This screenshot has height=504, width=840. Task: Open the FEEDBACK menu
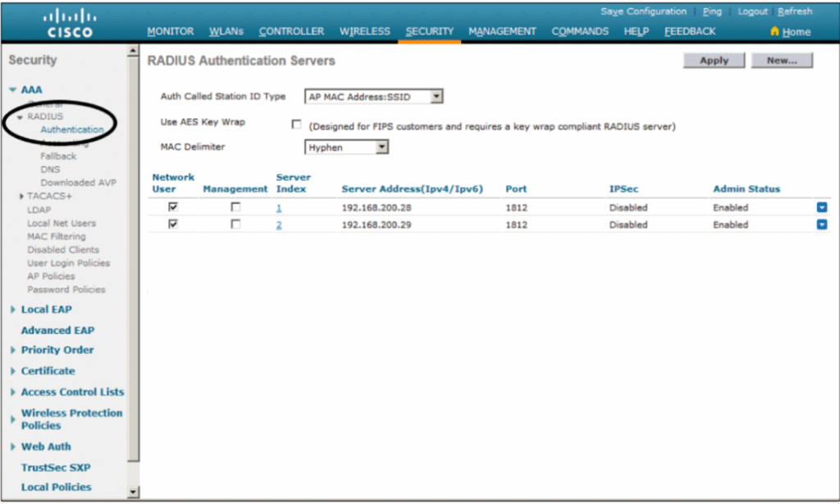690,32
